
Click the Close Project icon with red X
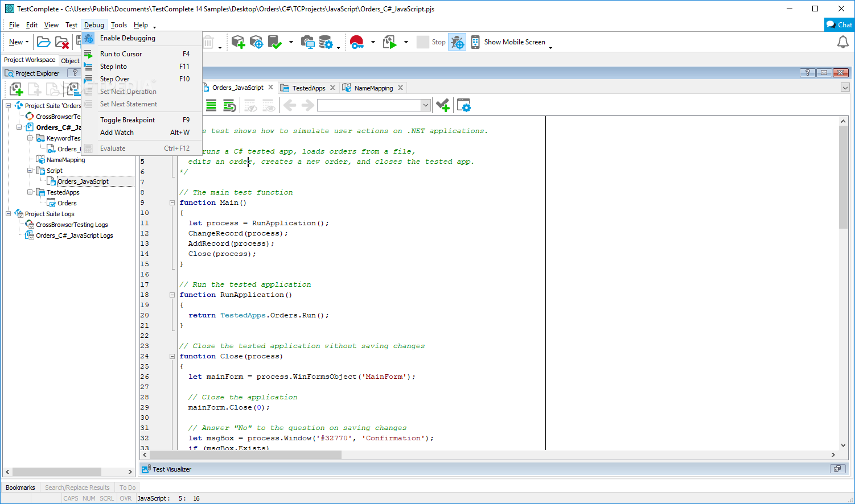[x=61, y=42]
